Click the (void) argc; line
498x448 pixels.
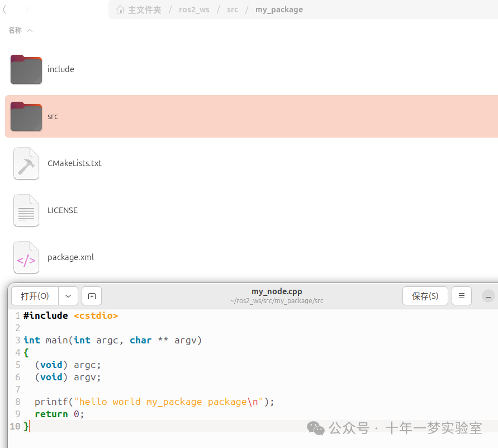click(x=68, y=365)
